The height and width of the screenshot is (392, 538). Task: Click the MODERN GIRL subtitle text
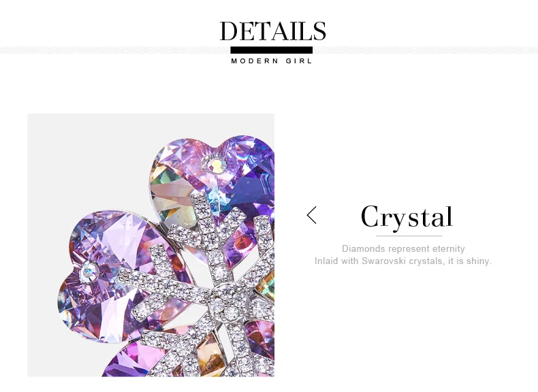(x=272, y=61)
